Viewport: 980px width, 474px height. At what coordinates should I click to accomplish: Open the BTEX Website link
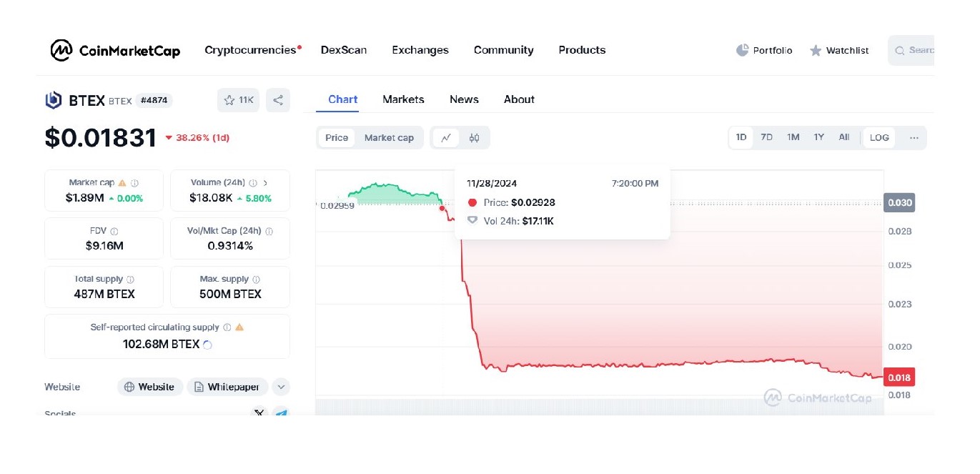coord(150,387)
